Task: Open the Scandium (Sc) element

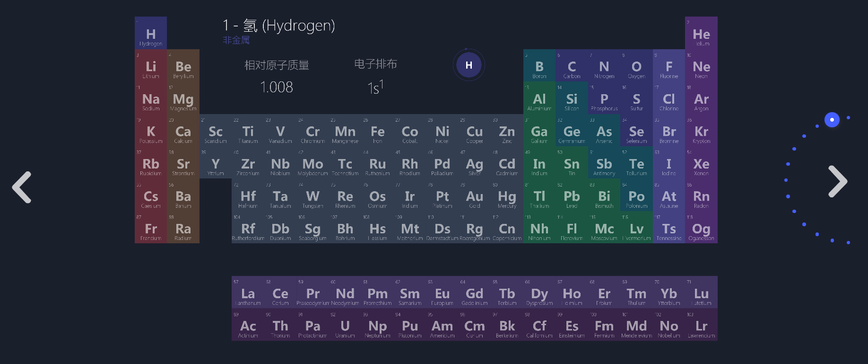Action: point(216,131)
